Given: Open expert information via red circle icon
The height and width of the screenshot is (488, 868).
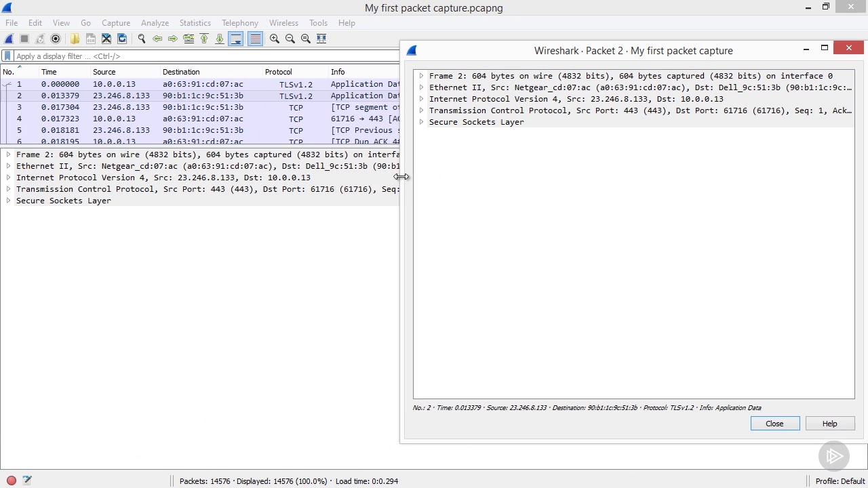Looking at the screenshot, I should [x=12, y=481].
